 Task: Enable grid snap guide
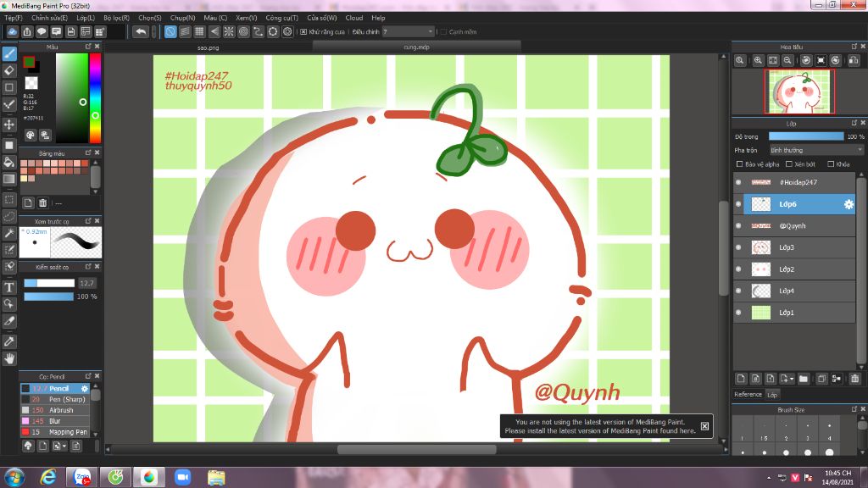click(x=200, y=32)
